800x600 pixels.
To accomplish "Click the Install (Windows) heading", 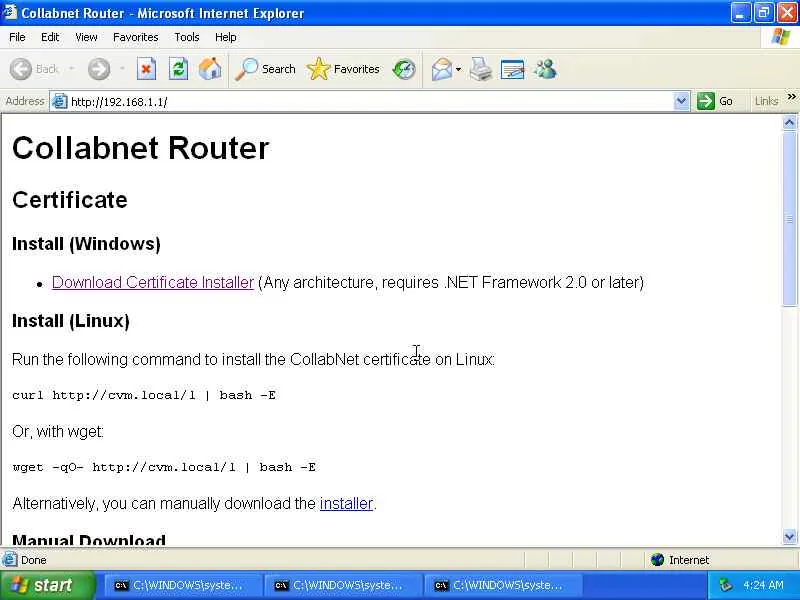I will 86,244.
